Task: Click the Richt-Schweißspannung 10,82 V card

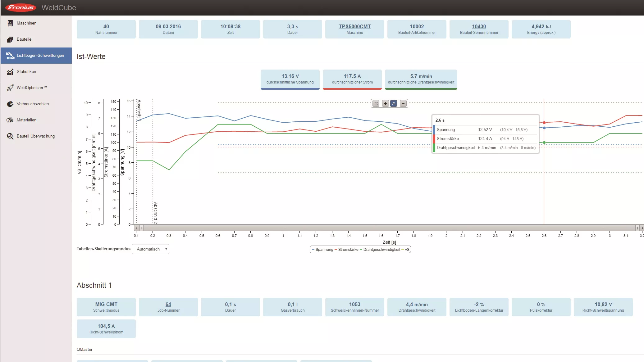Action: click(x=603, y=307)
